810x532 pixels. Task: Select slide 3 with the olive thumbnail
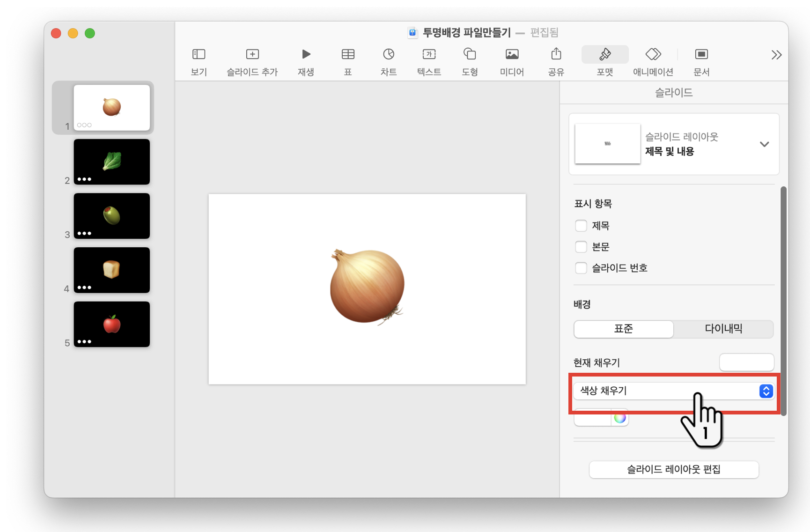[111, 216]
